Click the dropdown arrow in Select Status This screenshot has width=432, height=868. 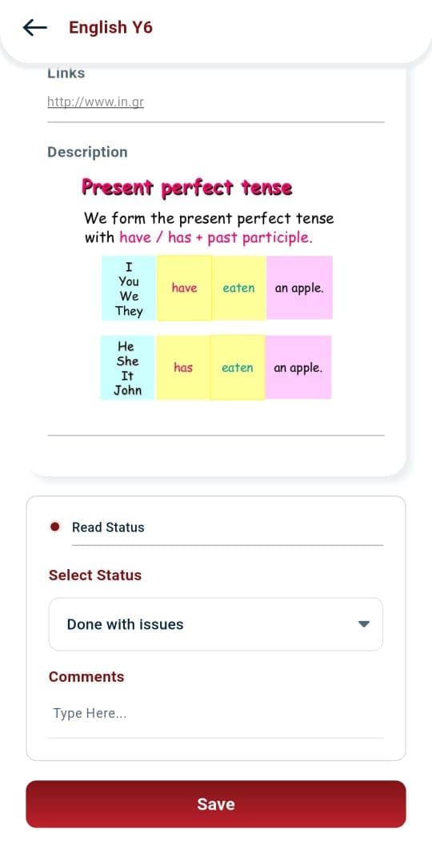point(364,624)
